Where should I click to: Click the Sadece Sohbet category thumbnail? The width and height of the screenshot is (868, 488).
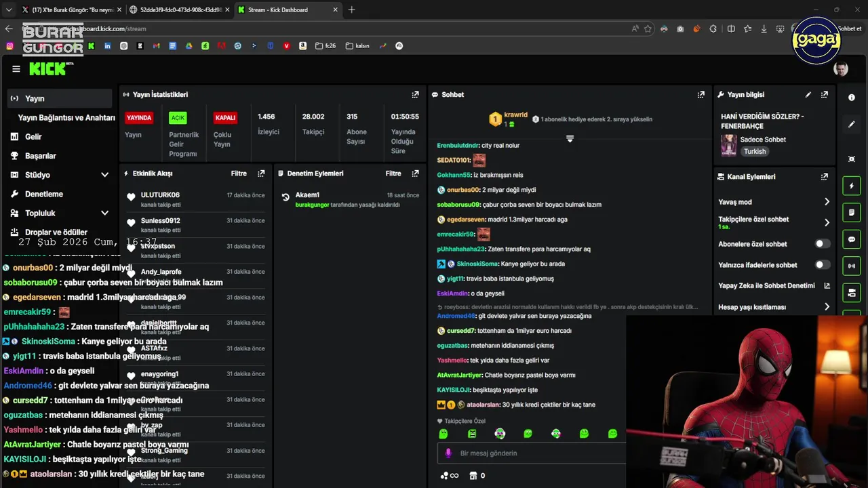pyautogui.click(x=728, y=145)
